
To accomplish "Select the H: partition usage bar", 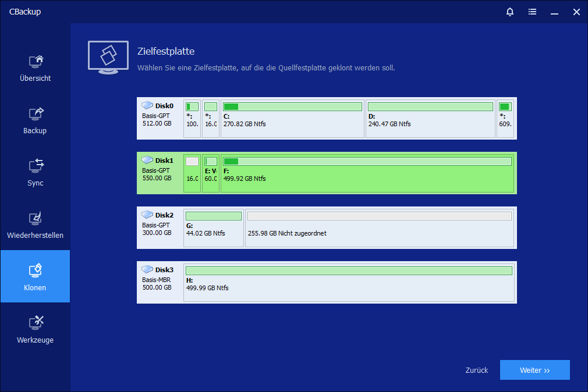I will tap(349, 270).
